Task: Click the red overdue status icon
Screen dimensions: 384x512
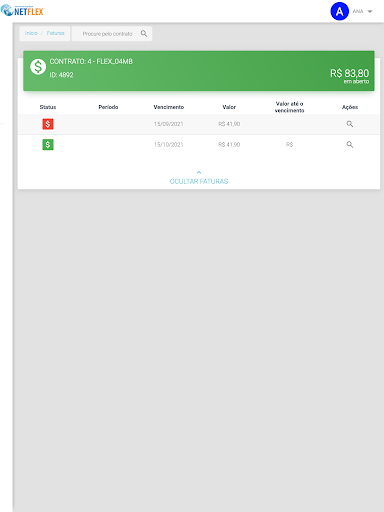Action: click(x=48, y=124)
